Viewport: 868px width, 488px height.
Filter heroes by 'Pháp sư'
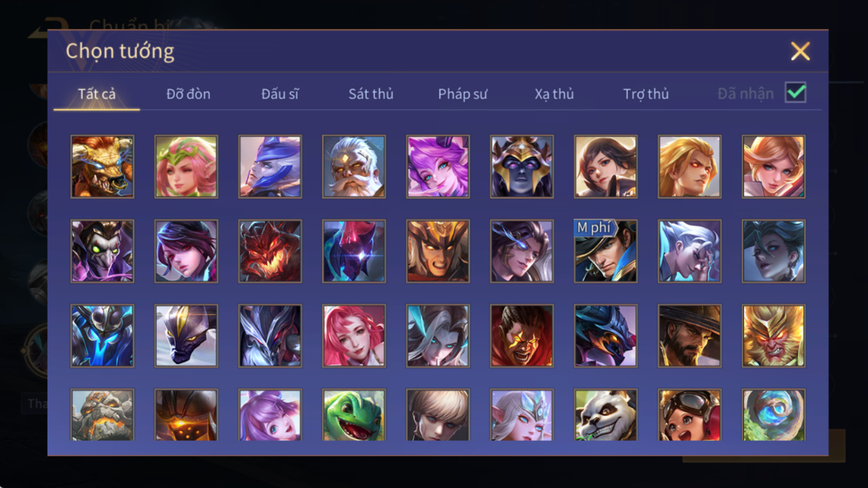click(463, 94)
